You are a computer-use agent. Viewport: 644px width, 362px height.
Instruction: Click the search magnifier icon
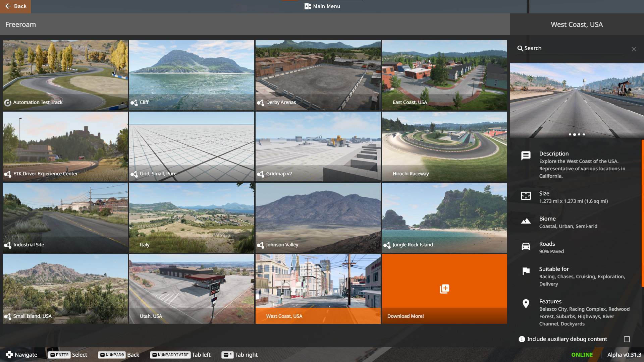(520, 48)
